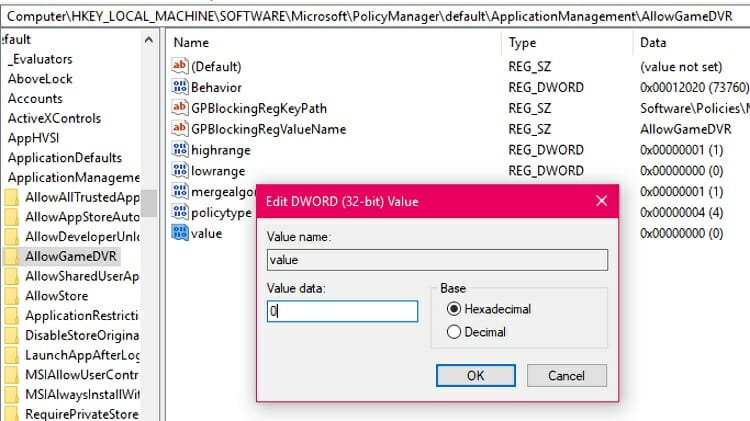
Task: Select the AboveLock tree key
Action: (40, 78)
